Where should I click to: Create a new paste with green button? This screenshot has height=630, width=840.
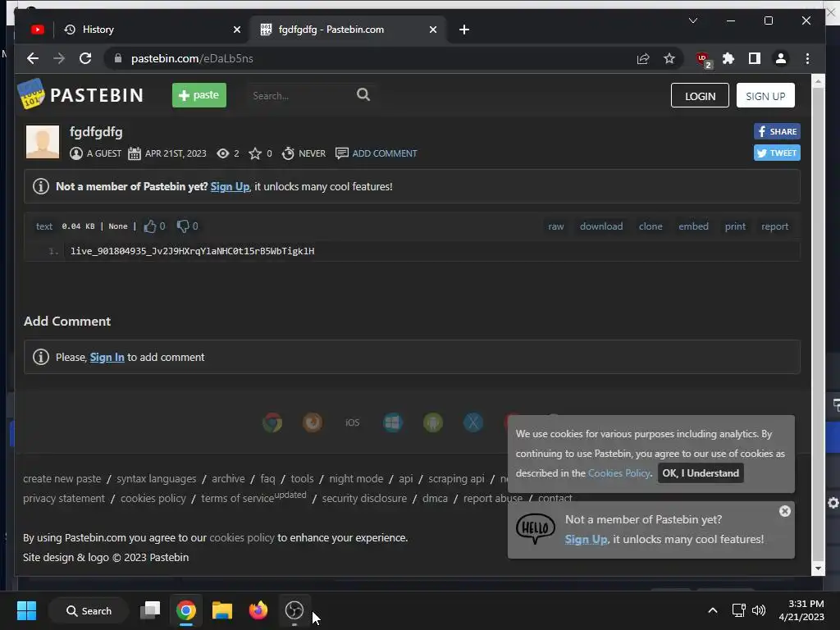199,95
